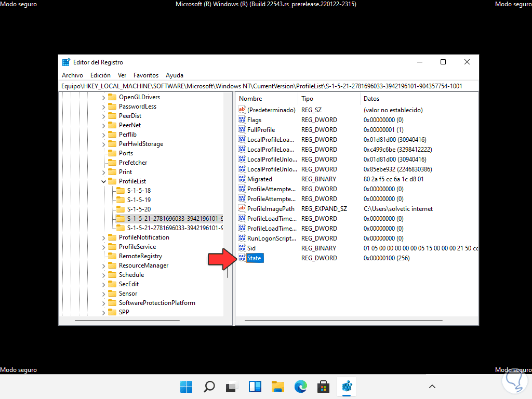Open the Archivo menu
Screen dimensions: 532x399
pos(72,75)
